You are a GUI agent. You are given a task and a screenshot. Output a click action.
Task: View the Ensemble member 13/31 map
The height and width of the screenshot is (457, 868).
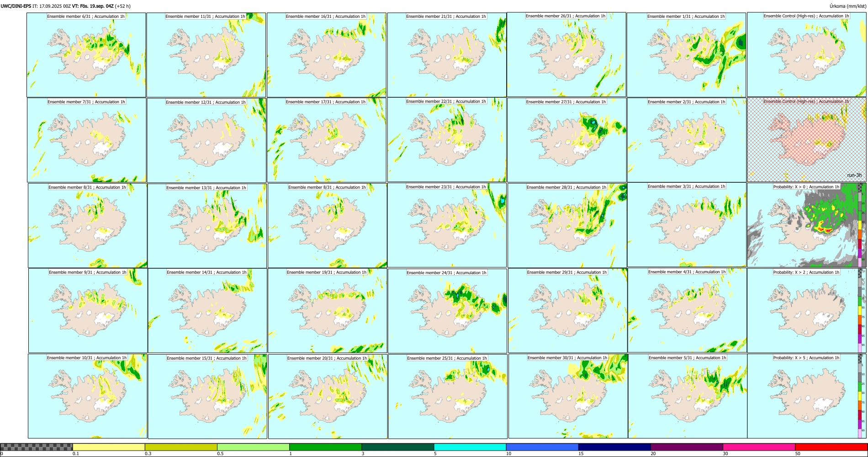click(207, 226)
